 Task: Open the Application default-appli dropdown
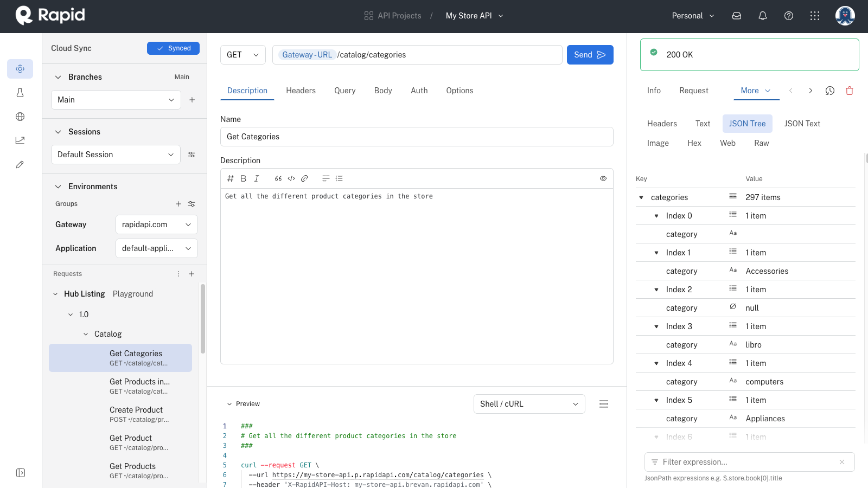(157, 248)
